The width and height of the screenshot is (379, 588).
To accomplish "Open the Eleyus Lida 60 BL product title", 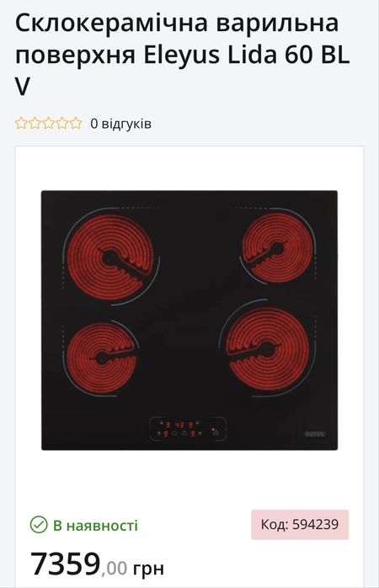I will click(183, 55).
